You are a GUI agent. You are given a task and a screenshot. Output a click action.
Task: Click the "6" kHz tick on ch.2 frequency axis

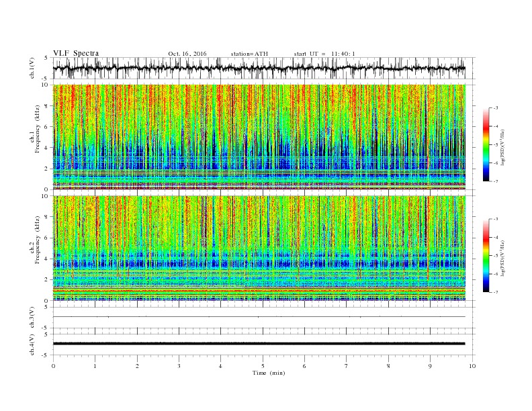pyautogui.click(x=47, y=238)
